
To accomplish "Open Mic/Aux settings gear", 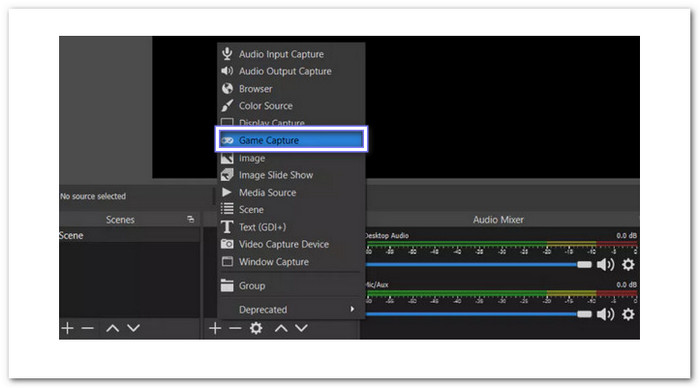I will tap(628, 314).
